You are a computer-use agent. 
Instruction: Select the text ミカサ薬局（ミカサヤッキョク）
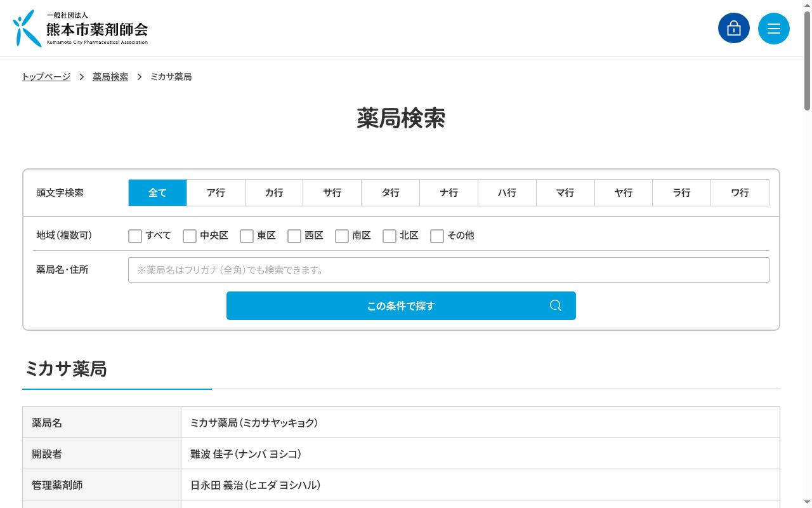[x=254, y=423]
